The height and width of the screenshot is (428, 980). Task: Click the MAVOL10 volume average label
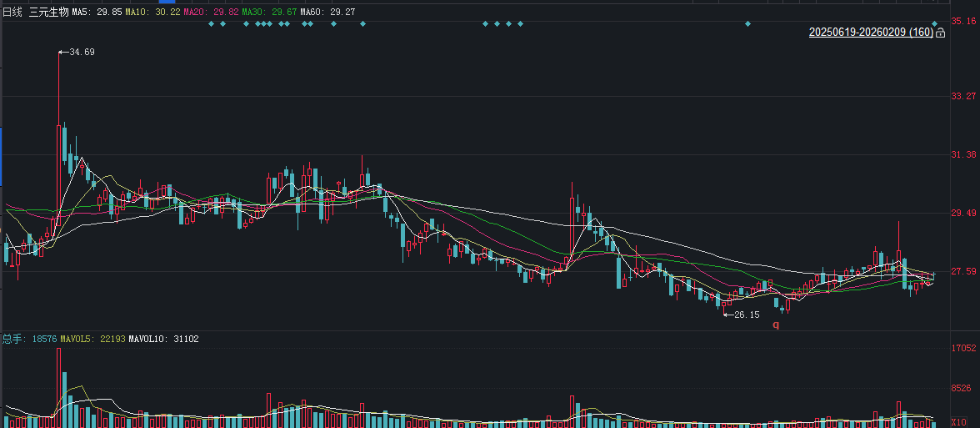click(169, 340)
